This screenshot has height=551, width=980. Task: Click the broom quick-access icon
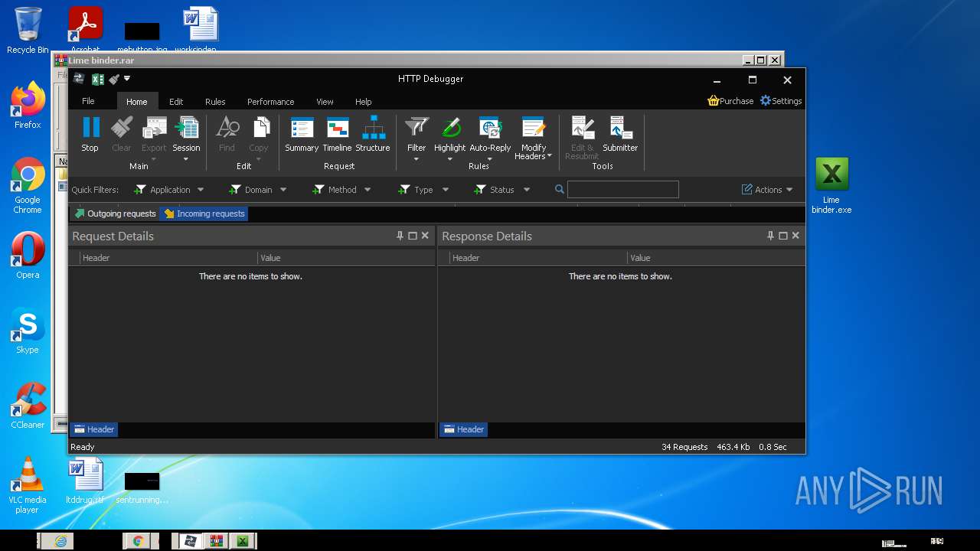[114, 79]
